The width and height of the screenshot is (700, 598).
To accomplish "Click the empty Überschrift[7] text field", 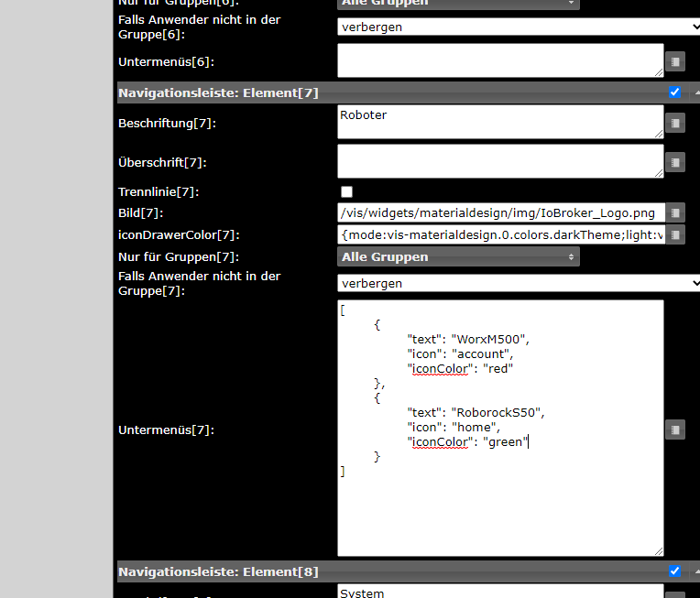I will point(500,161).
